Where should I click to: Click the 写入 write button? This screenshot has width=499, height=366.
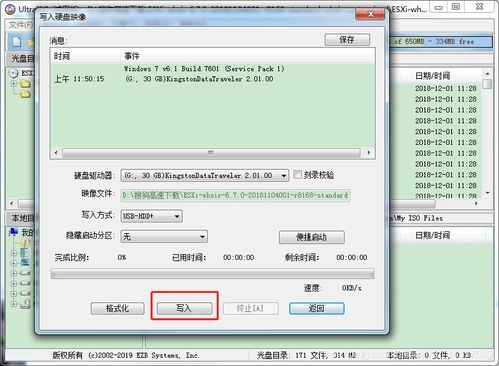pos(184,308)
